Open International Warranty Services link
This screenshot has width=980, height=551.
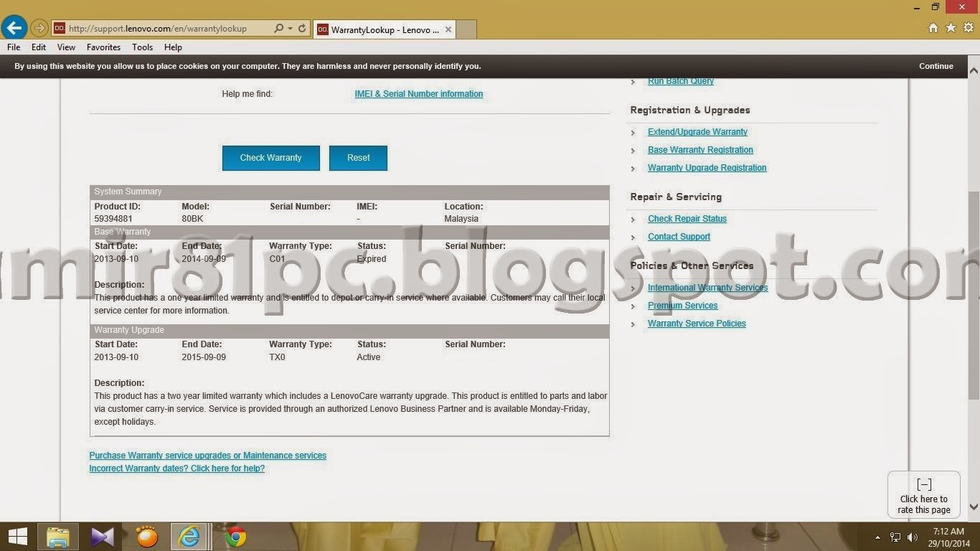[x=707, y=288]
